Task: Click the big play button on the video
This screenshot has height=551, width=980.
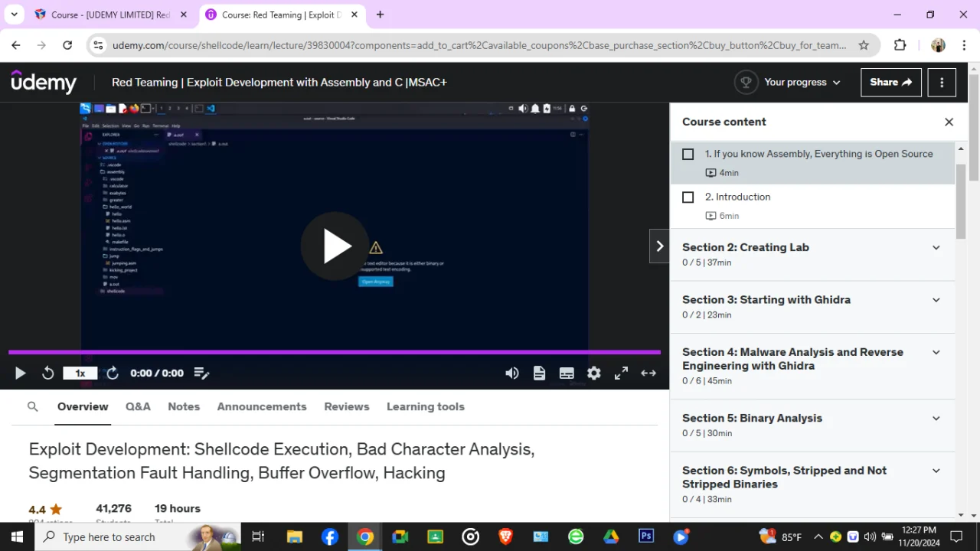Action: (335, 246)
